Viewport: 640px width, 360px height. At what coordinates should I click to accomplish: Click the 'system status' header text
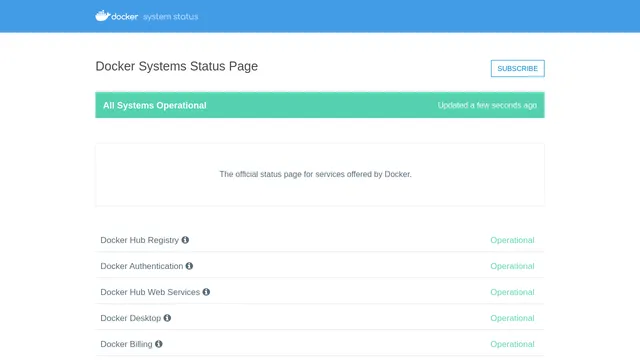pyautogui.click(x=171, y=17)
